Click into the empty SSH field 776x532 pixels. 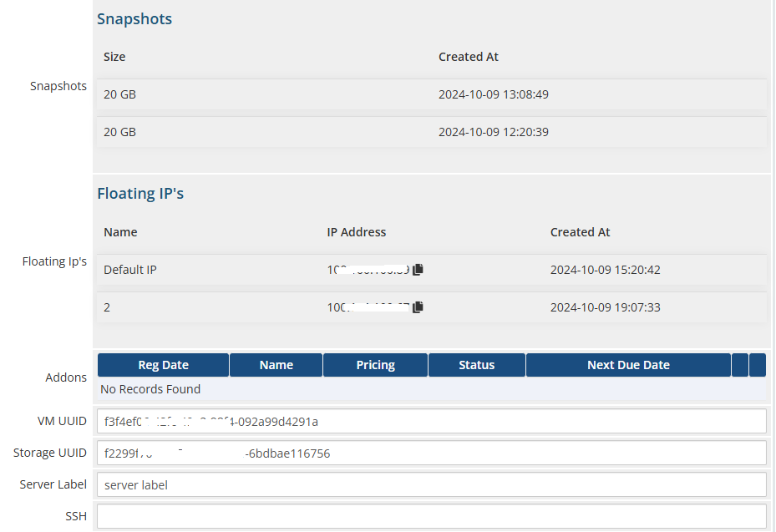(431, 516)
